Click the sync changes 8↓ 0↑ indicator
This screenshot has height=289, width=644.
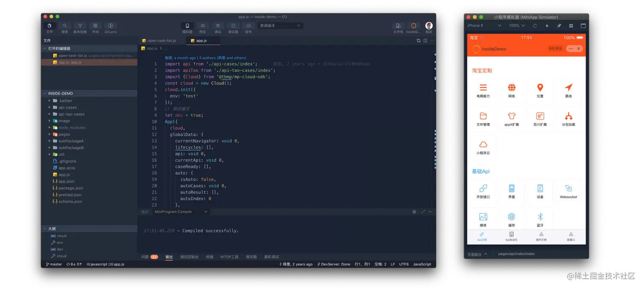(74, 264)
